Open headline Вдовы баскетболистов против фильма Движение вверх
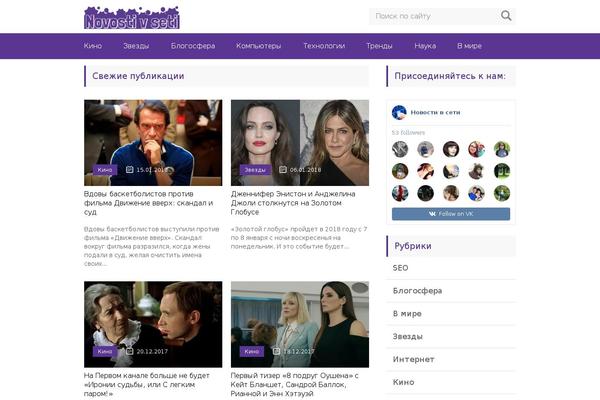 [149, 203]
